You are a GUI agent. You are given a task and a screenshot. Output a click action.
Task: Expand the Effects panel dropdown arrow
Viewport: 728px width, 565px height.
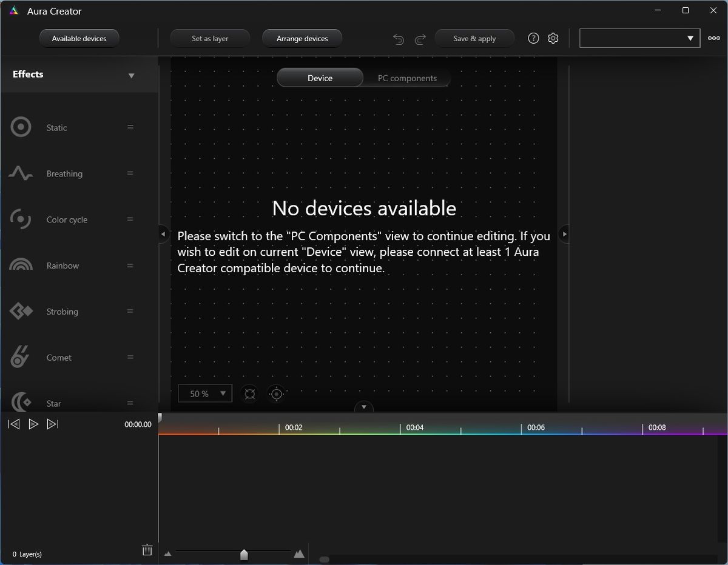(131, 76)
